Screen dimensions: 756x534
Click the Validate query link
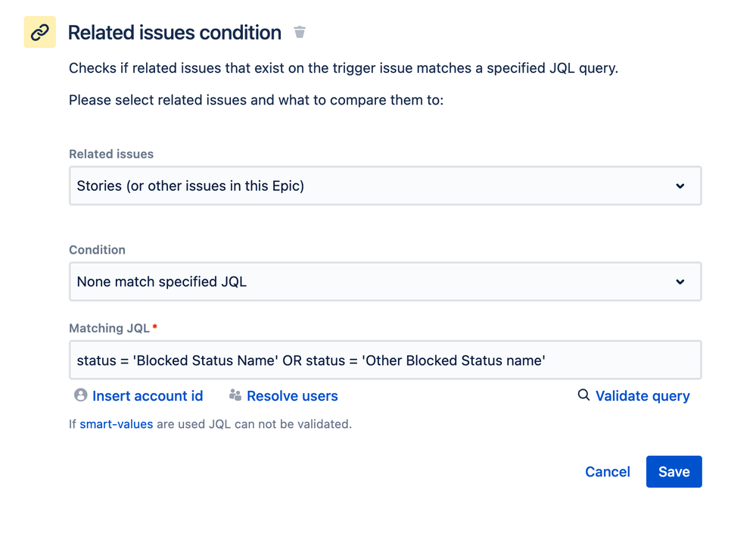point(642,396)
